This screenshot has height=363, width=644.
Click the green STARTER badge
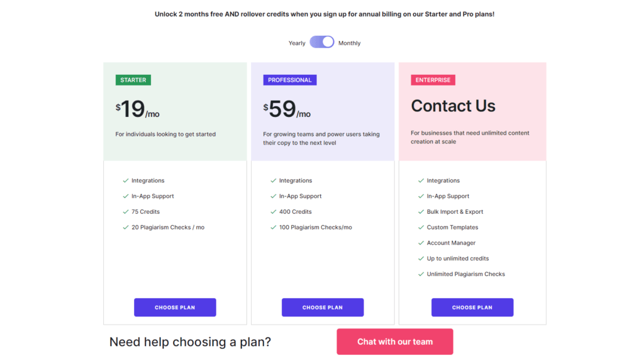[x=133, y=80]
